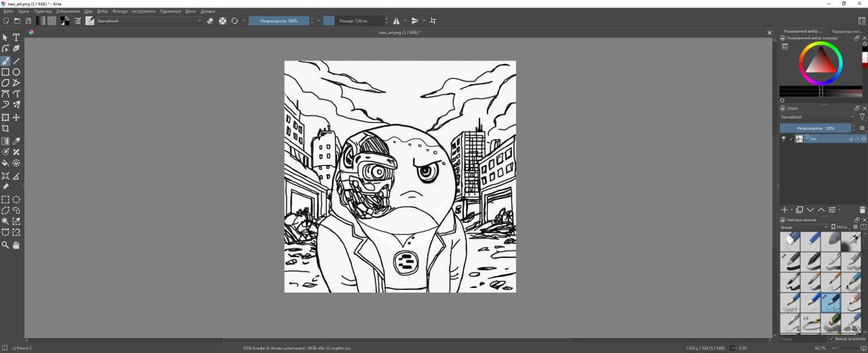Switch to the Параметри інструмента tab
Screen dimensions: 868x353
tap(846, 32)
